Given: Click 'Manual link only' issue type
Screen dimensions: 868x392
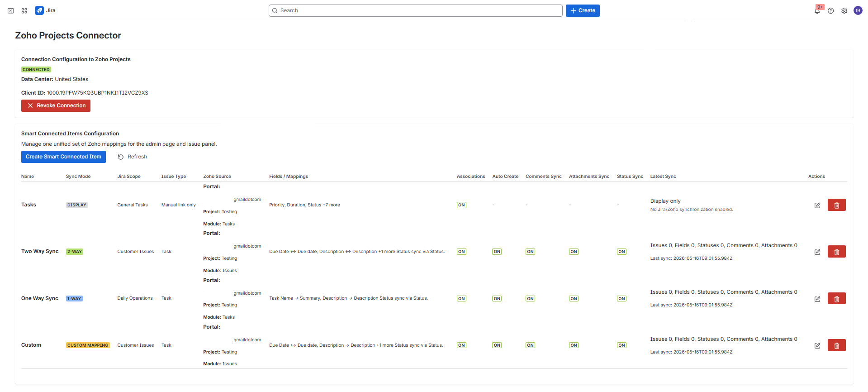Looking at the screenshot, I should coord(179,205).
